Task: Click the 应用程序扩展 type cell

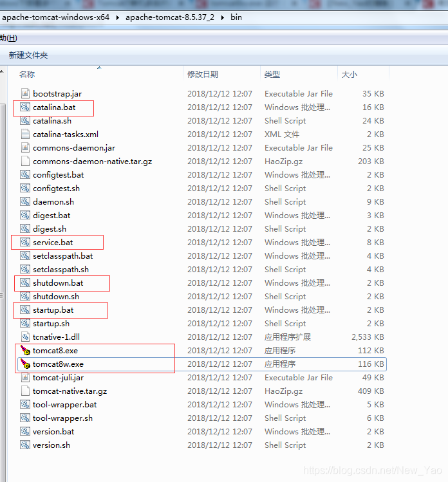Action: (288, 337)
